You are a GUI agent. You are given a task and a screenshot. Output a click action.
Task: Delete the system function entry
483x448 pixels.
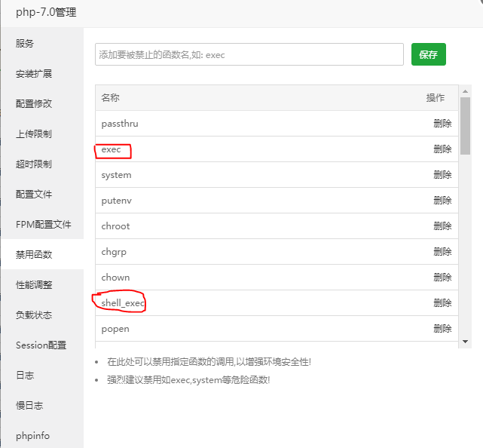442,175
